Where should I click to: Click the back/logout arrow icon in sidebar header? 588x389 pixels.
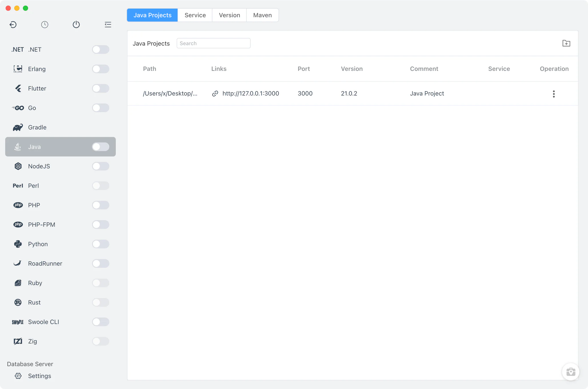13,24
